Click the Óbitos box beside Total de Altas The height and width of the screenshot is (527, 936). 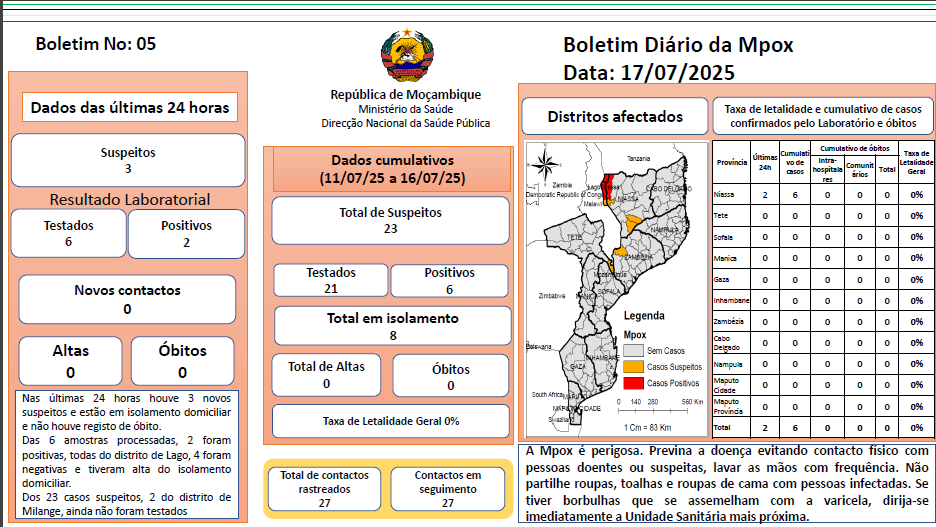tap(451, 376)
